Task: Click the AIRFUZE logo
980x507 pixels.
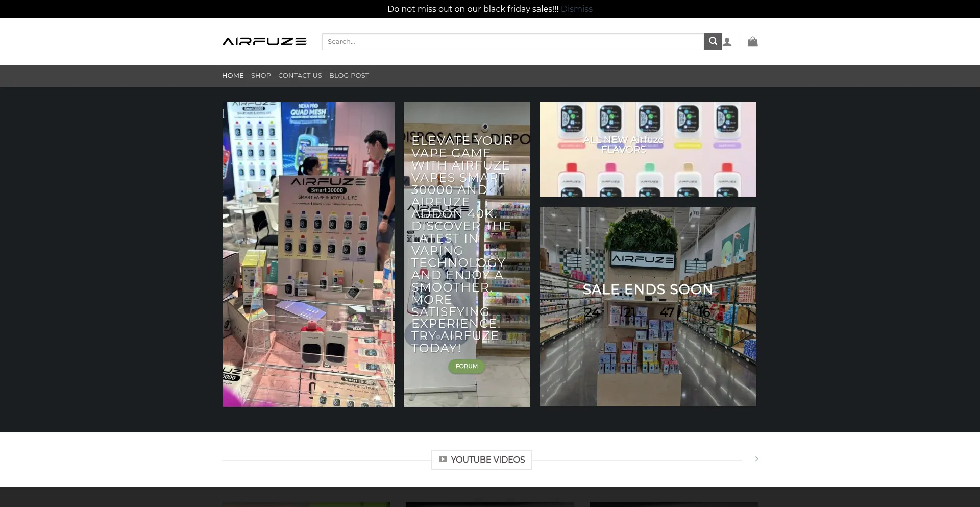Action: pyautogui.click(x=264, y=42)
